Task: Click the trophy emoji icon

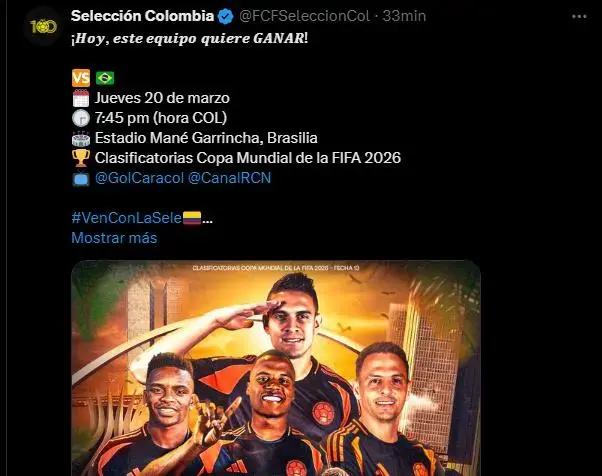Action: [81, 158]
